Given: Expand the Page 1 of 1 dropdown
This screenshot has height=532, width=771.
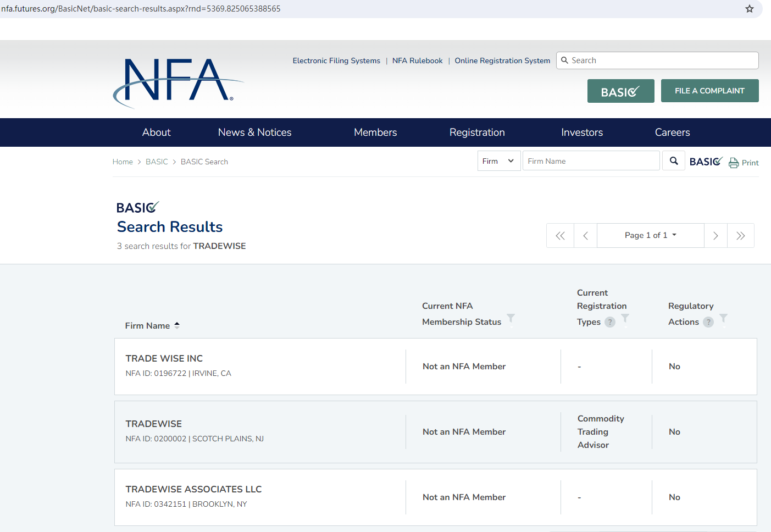Looking at the screenshot, I should pos(650,235).
